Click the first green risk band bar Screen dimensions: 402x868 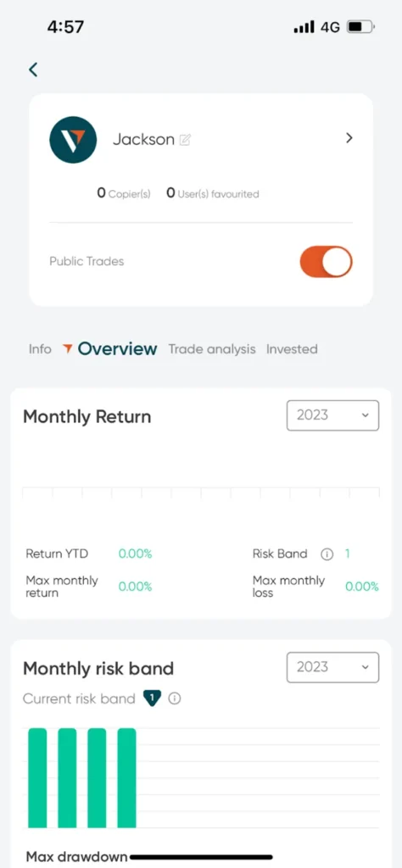[x=37, y=778]
